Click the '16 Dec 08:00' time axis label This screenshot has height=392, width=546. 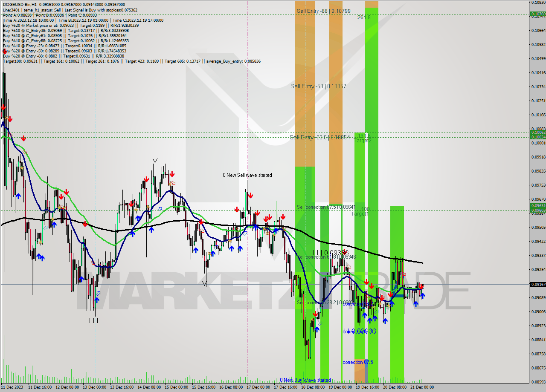231,387
